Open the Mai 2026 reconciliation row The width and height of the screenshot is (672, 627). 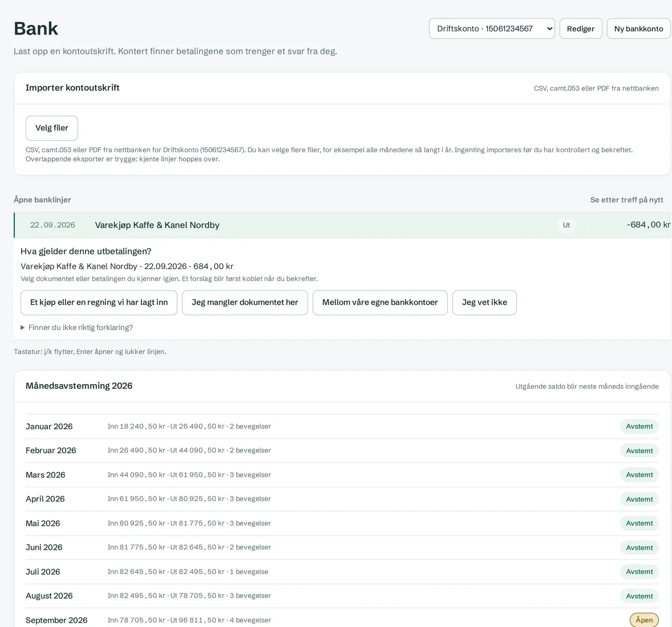342,523
